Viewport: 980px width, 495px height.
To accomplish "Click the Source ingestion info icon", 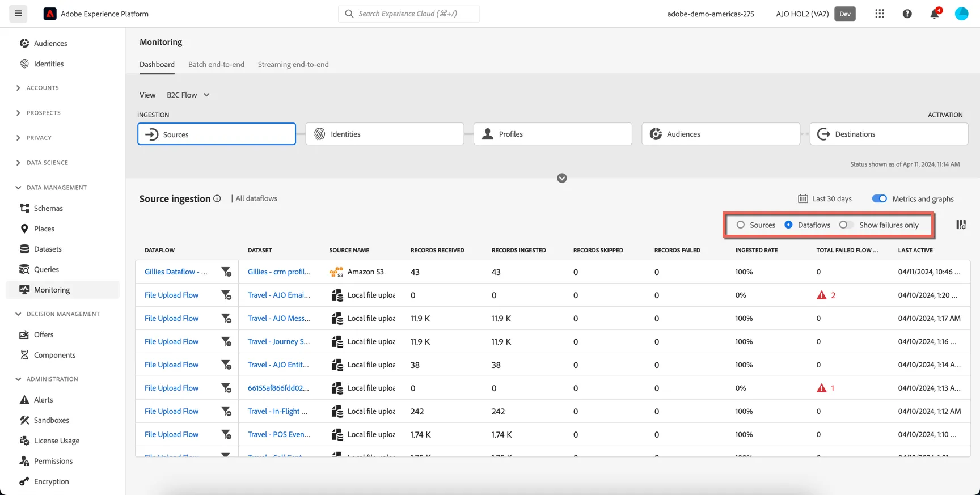I will point(217,198).
